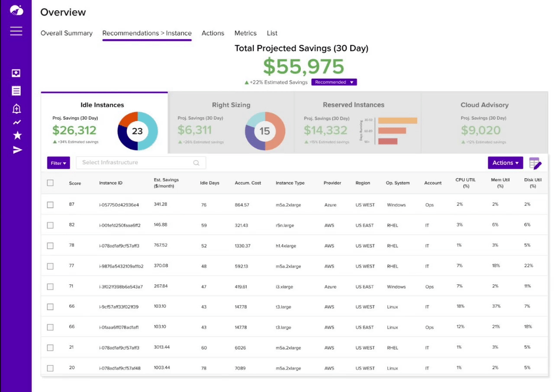The image size is (554, 392).
Task: Click instance ID i-3f021f398b6a543a7
Action: [121, 287]
